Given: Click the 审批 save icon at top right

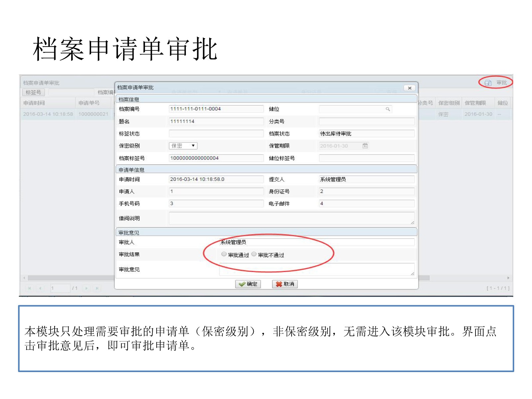Looking at the screenshot, I should pyautogui.click(x=488, y=83).
